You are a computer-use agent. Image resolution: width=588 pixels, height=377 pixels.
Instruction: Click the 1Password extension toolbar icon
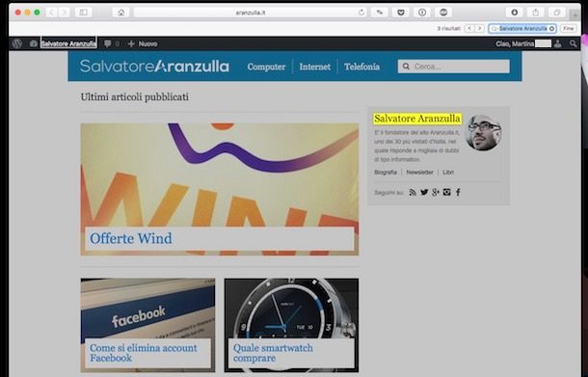click(x=422, y=13)
